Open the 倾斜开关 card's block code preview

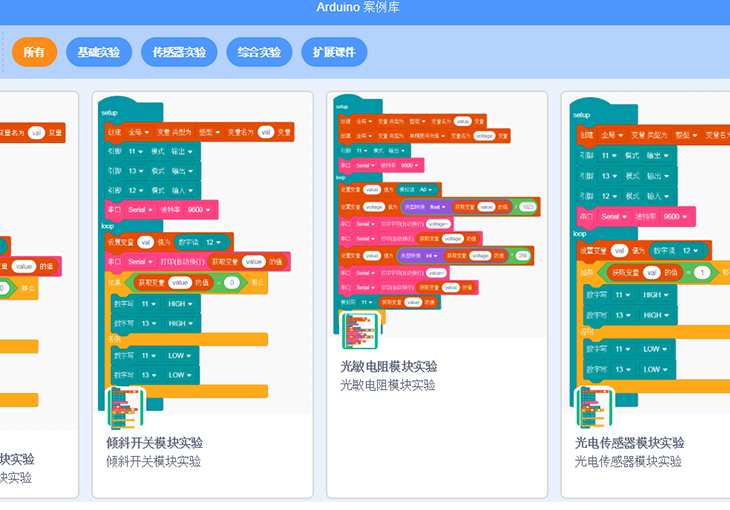click(203, 253)
